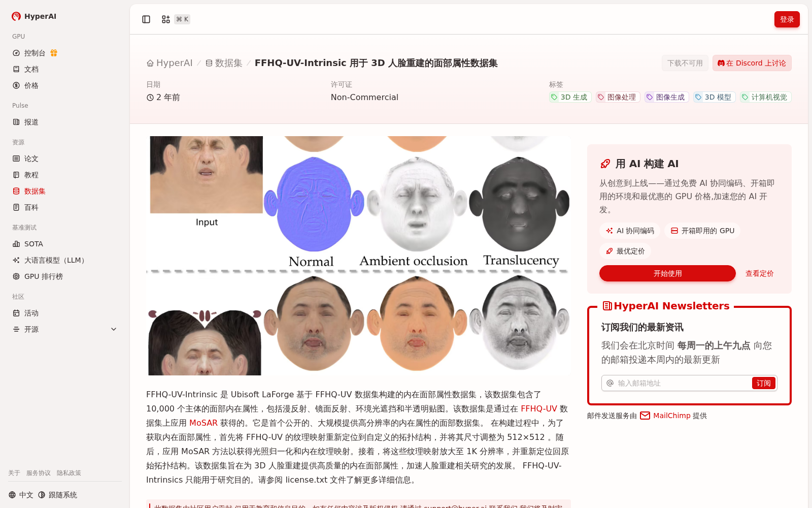This screenshot has width=812, height=508.
Task: Click HyperAI in the breadcrumb
Action: [175, 63]
